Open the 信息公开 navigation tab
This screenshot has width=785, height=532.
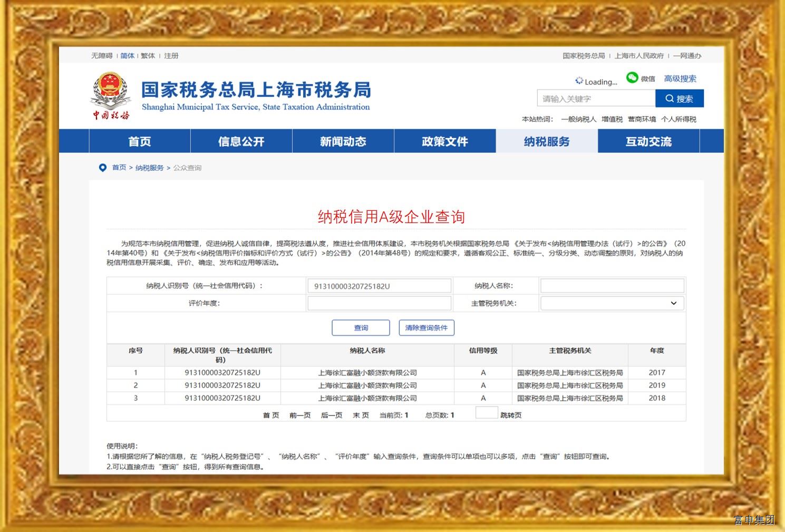(x=241, y=141)
